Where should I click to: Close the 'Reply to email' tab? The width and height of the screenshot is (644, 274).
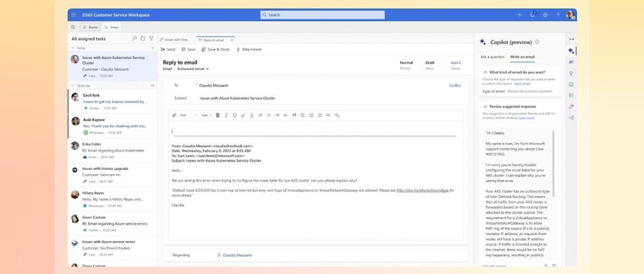tap(232, 40)
